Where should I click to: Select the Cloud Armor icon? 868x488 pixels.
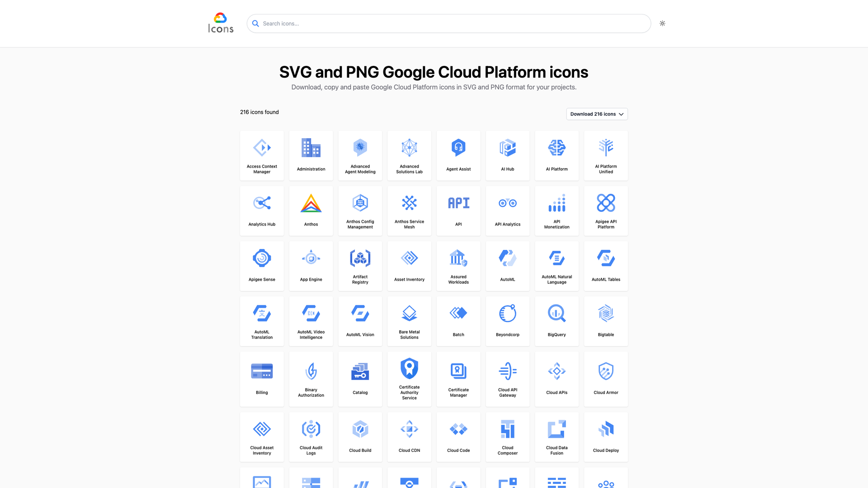click(x=606, y=371)
